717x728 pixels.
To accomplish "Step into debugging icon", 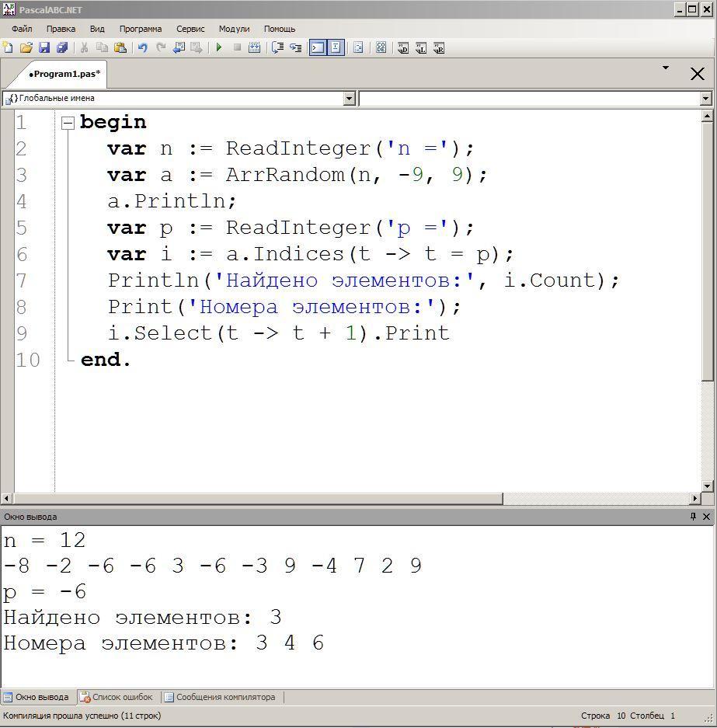I will coord(296,47).
